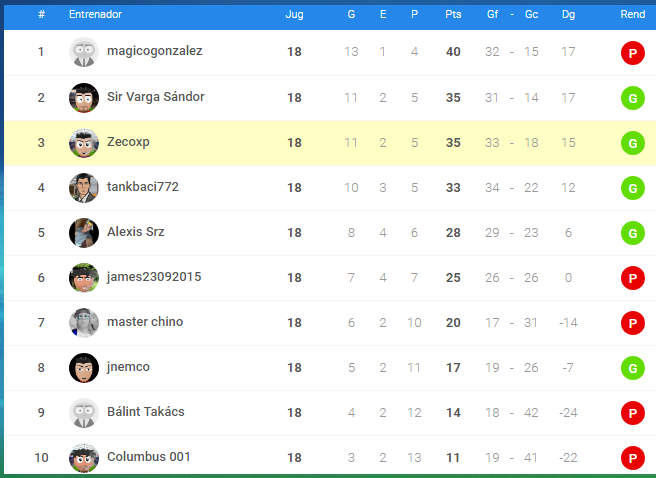Sort by Jug column header
This screenshot has width=656, height=478.
[x=294, y=15]
